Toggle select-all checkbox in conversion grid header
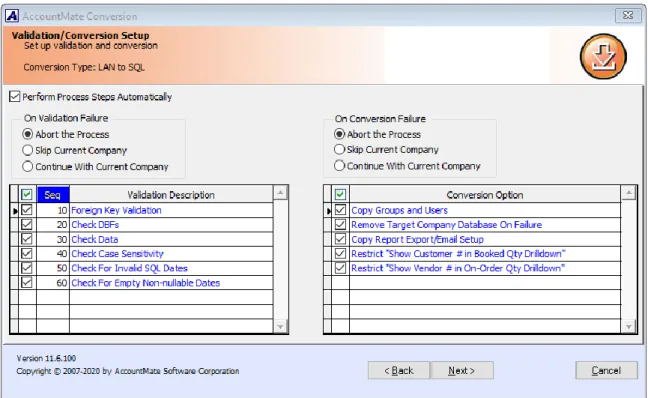 (x=341, y=194)
